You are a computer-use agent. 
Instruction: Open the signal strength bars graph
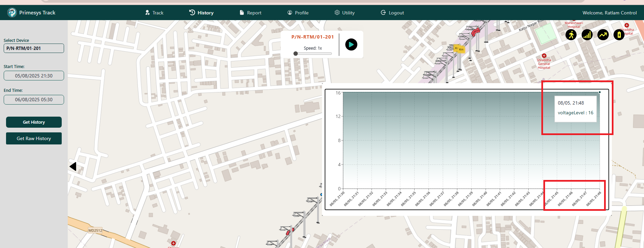click(587, 35)
